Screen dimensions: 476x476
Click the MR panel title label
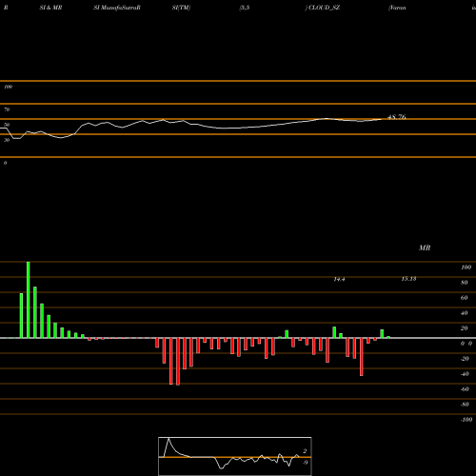click(425, 248)
